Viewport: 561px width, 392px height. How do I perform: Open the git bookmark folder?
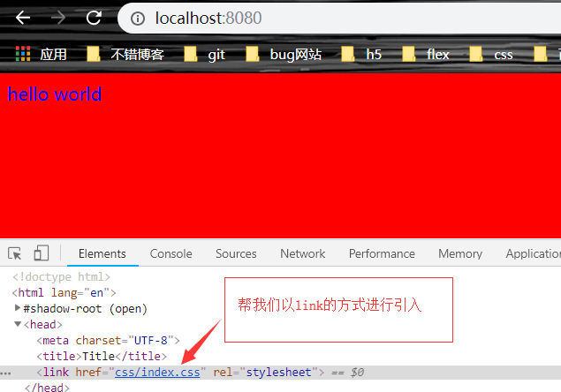tap(204, 54)
